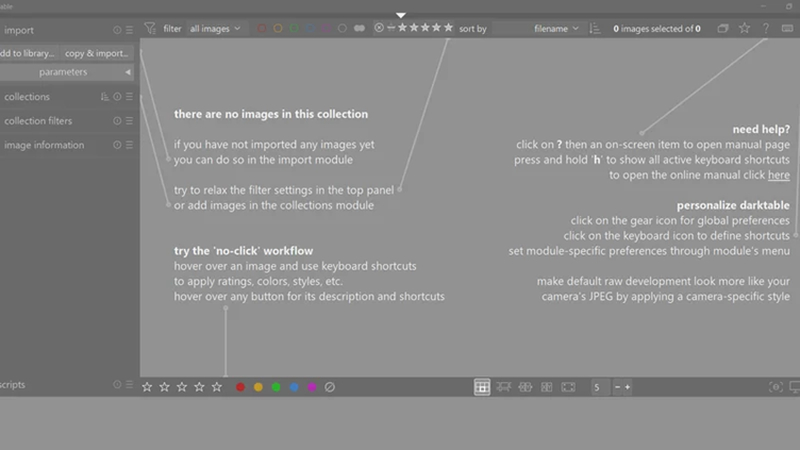Toggle the star overlay icon in top bar

pyautogui.click(x=744, y=29)
